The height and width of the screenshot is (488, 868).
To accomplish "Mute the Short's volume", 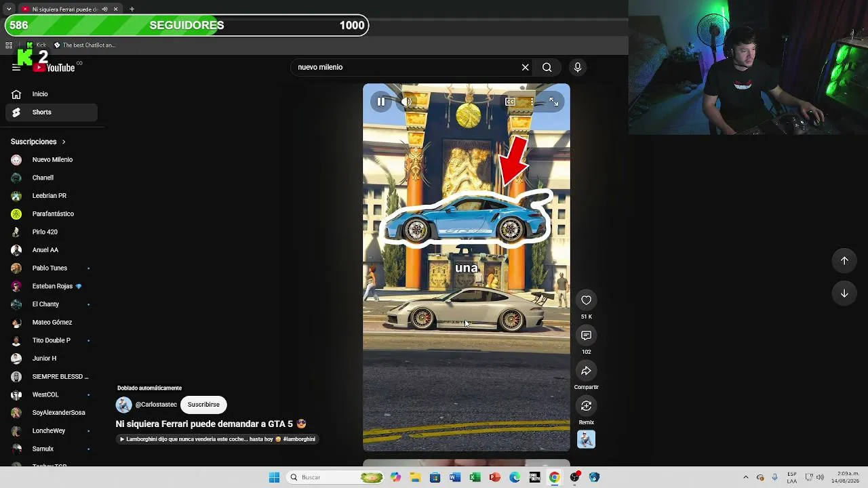I will coord(406,102).
